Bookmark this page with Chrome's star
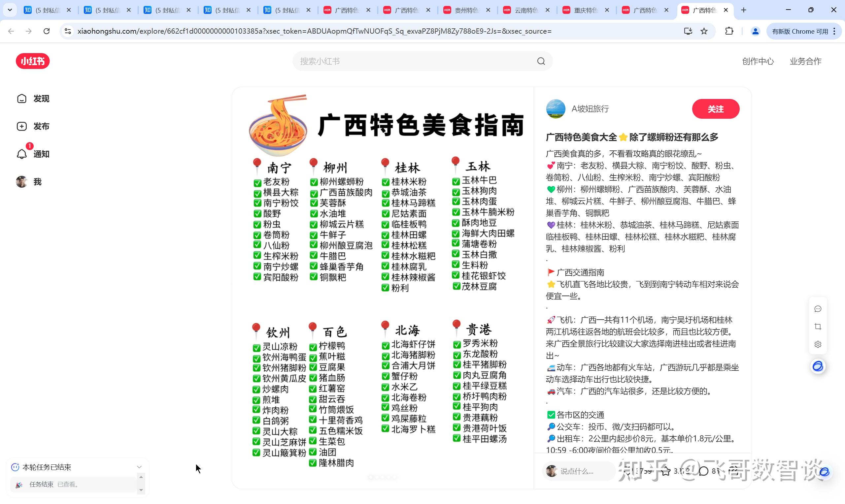This screenshot has height=504, width=845. 704,31
